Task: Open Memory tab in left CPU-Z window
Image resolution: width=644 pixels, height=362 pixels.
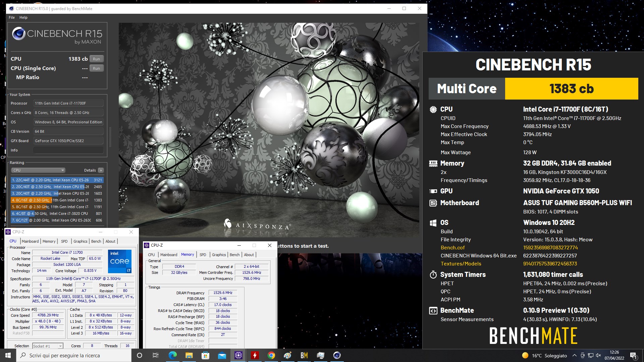Action: click(x=49, y=241)
